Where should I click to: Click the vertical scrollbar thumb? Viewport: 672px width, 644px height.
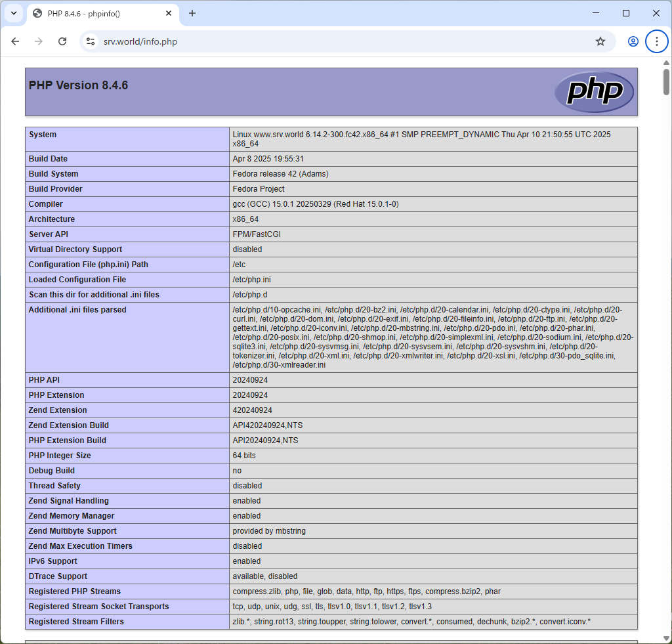667,81
